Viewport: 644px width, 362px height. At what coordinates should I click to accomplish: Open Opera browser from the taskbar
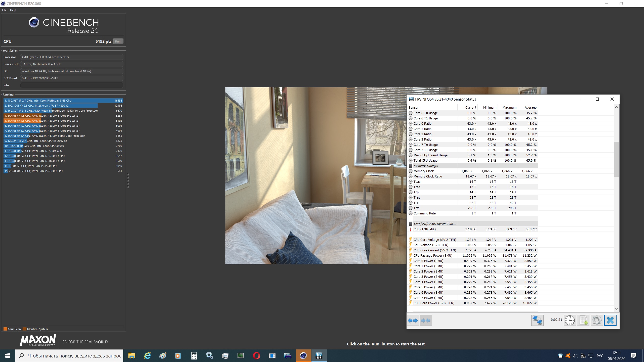(x=256, y=356)
